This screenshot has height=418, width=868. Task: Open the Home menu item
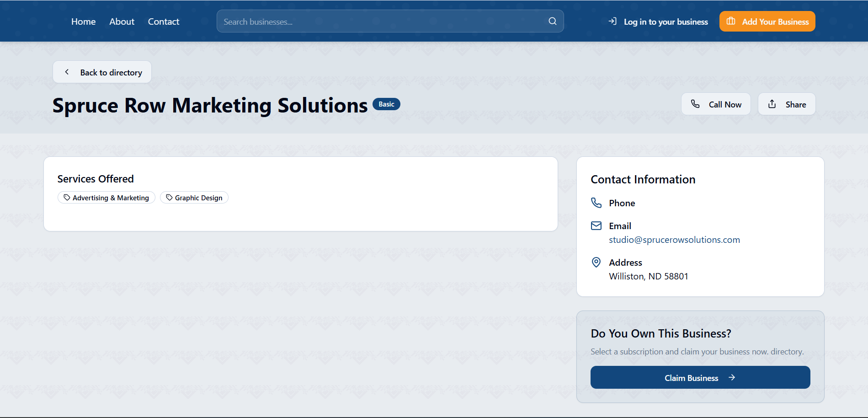(x=83, y=21)
